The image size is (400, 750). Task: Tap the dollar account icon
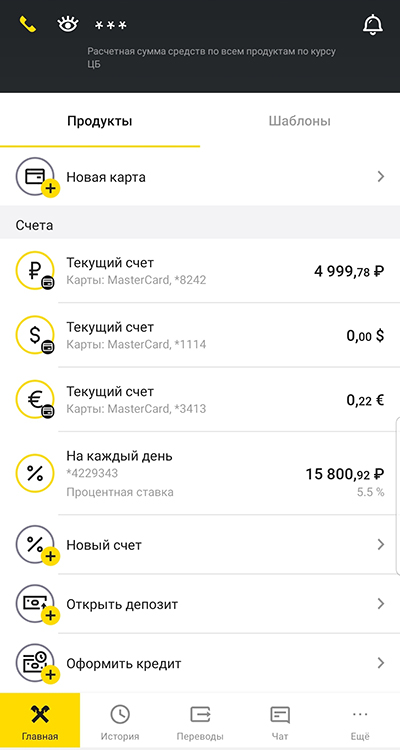click(35, 335)
